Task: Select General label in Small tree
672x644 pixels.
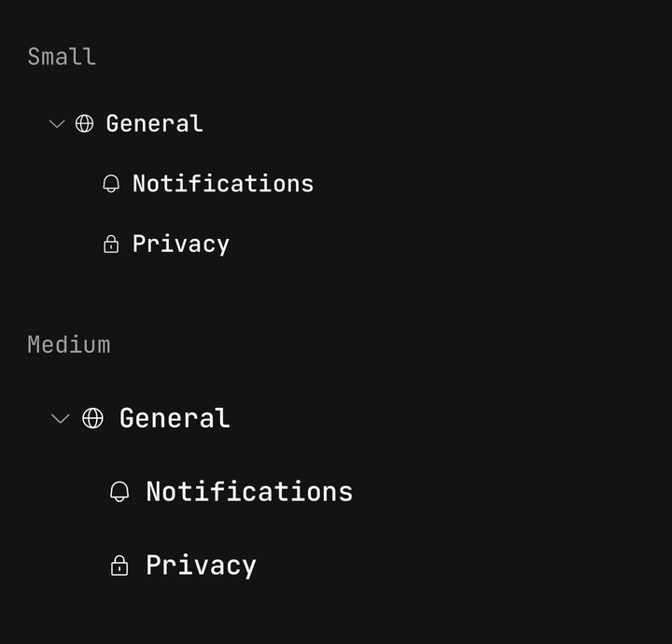Action: click(x=154, y=124)
